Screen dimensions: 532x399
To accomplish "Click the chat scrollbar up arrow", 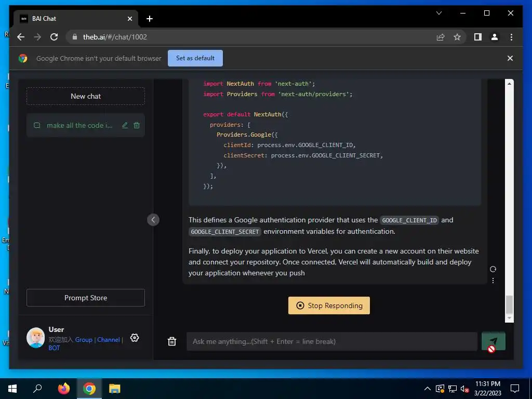I will tap(509, 83).
